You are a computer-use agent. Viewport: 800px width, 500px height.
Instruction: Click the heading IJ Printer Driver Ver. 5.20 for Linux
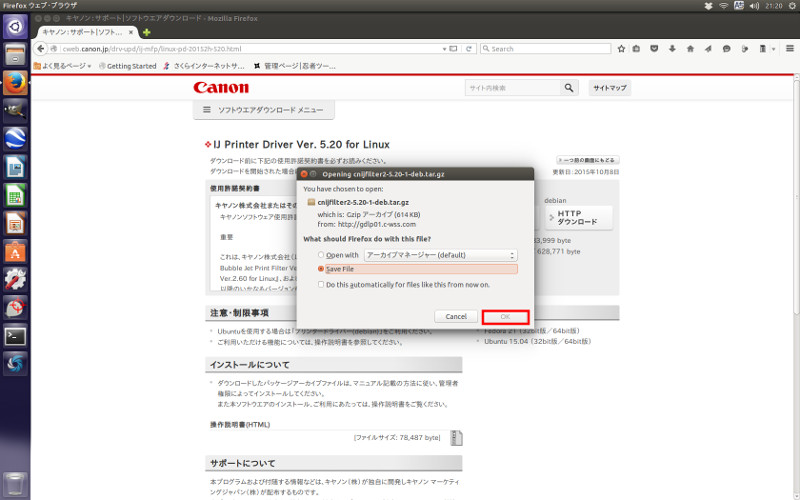coord(301,144)
